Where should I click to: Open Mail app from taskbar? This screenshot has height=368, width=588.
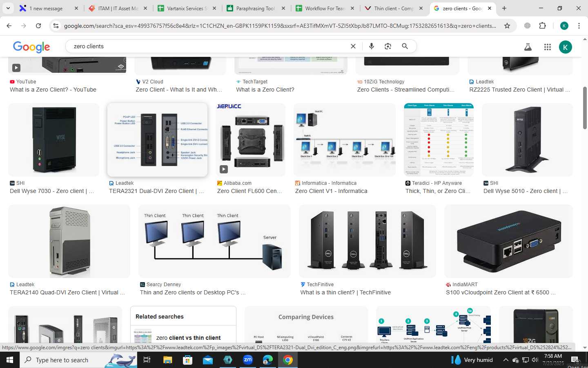tap(207, 360)
